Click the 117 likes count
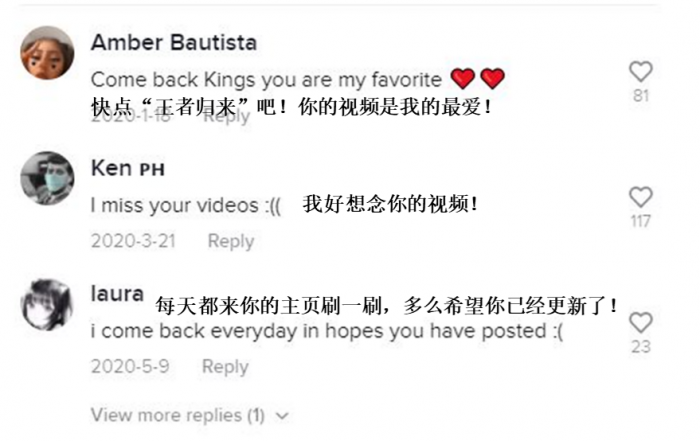Viewport: 700px width, 441px height. tap(640, 221)
